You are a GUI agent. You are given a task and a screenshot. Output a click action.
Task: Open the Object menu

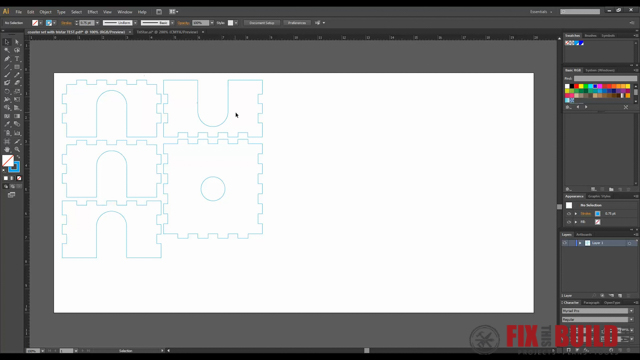pos(45,12)
